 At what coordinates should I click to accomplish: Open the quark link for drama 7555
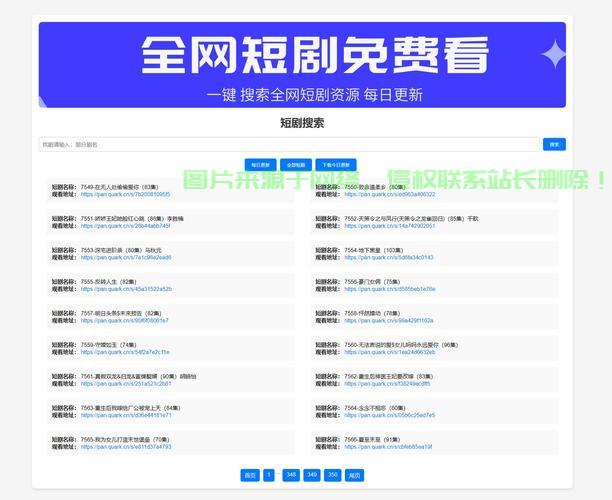[x=126, y=289]
